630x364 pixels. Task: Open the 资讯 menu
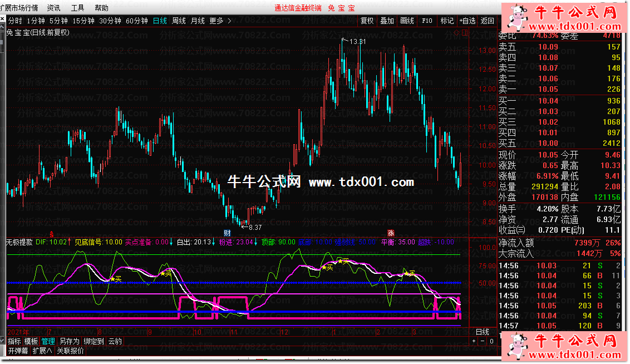coord(54,8)
